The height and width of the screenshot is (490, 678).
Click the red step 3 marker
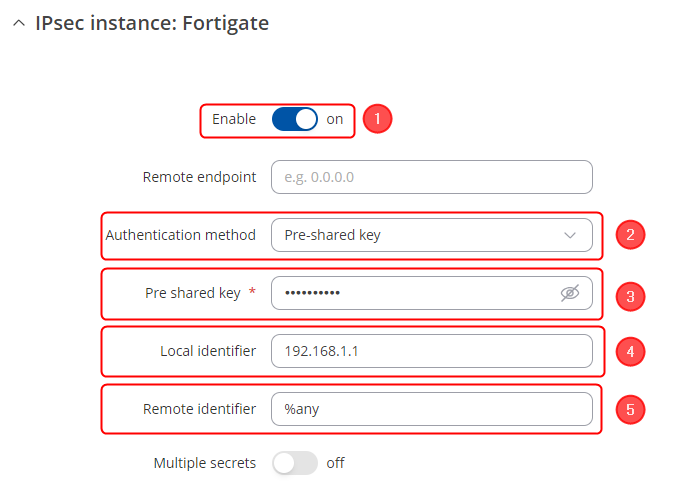(x=630, y=296)
